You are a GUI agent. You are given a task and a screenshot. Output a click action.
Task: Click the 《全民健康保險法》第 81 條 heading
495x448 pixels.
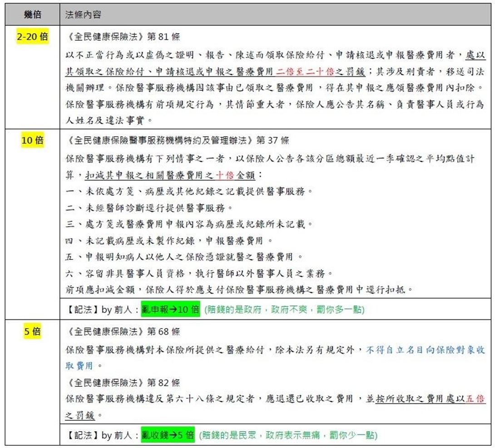[123, 37]
